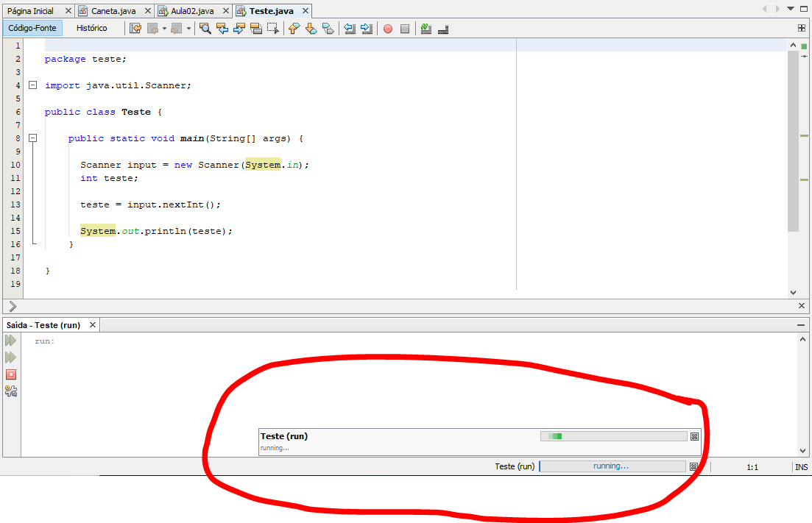This screenshot has width=812, height=523.
Task: Expand breadcrumb arrow below editor
Action: [x=13, y=307]
